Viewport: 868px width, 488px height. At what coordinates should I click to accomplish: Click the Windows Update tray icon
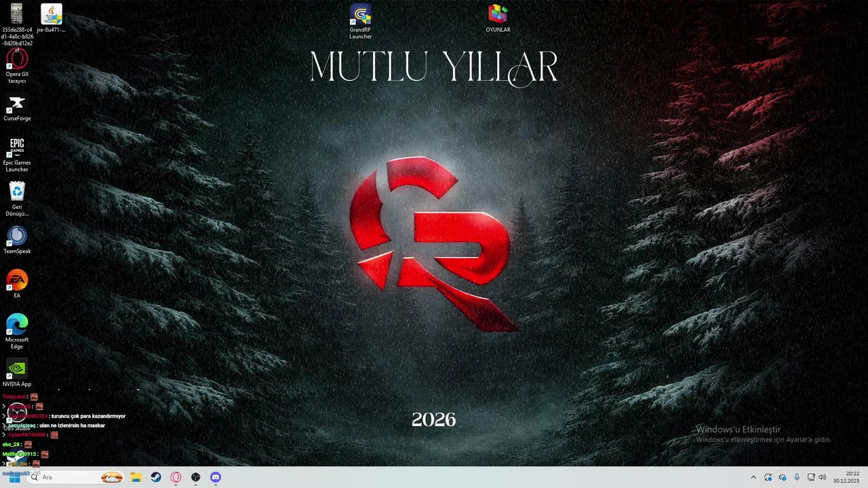tap(768, 477)
